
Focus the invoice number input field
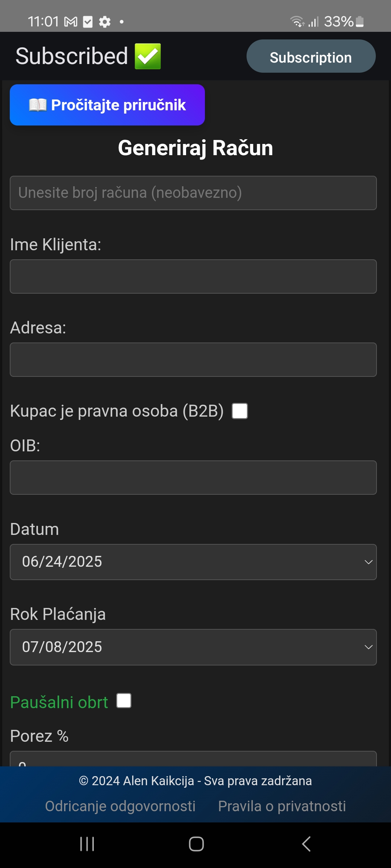click(193, 193)
